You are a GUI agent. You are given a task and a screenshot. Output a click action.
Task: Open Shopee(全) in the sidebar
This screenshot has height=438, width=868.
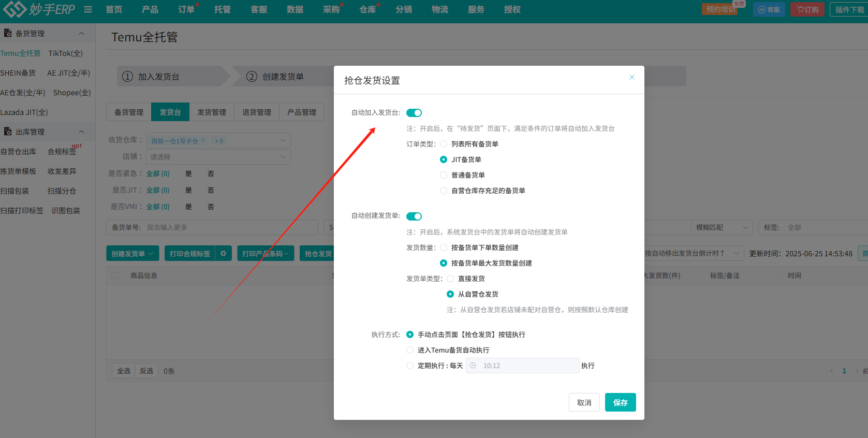72,93
